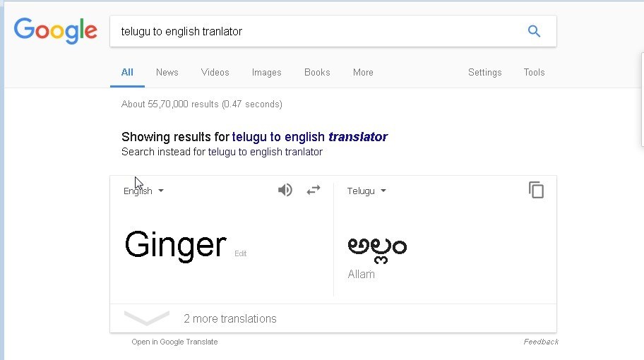Screen dimensions: 644x360
Task: Expand 2 more translations chevron
Action: coord(147,318)
